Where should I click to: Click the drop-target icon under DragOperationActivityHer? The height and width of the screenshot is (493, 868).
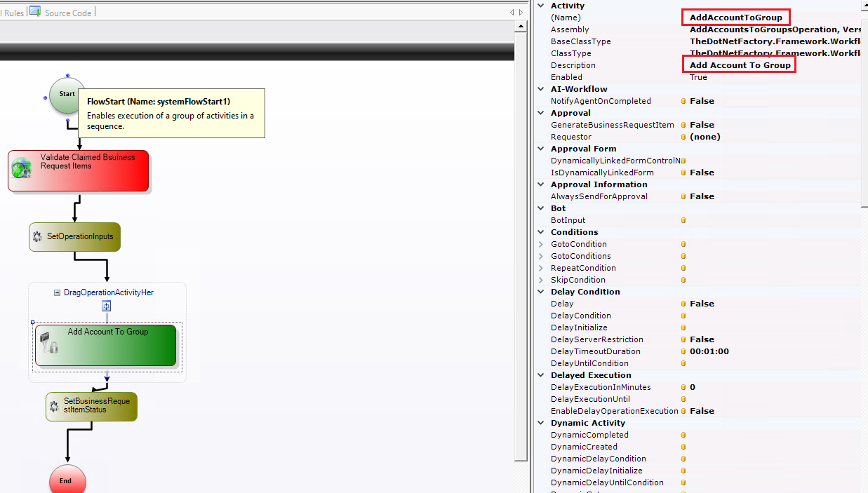click(107, 306)
